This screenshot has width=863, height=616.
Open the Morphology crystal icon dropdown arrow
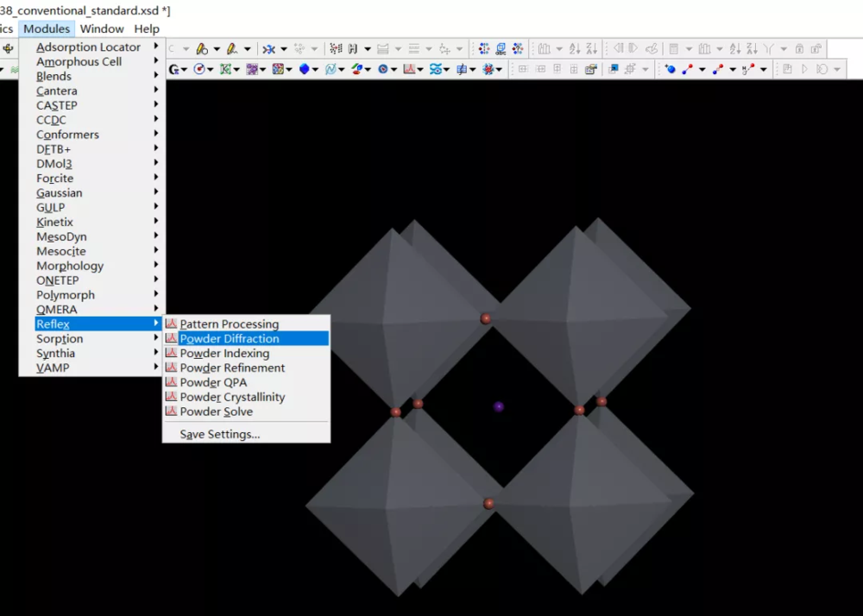click(x=315, y=69)
